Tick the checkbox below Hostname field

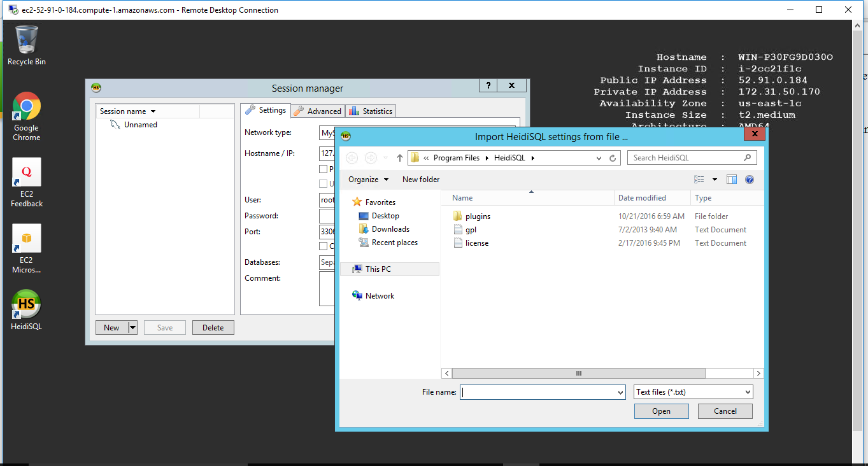324,169
